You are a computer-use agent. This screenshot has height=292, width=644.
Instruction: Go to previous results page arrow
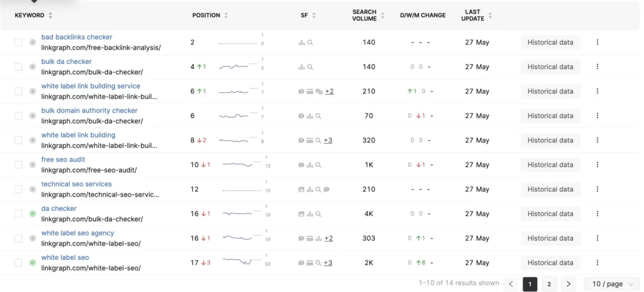[x=511, y=284]
